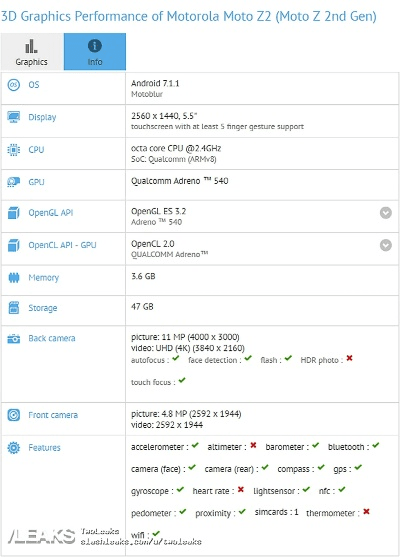Click the Back camera label

click(x=52, y=338)
